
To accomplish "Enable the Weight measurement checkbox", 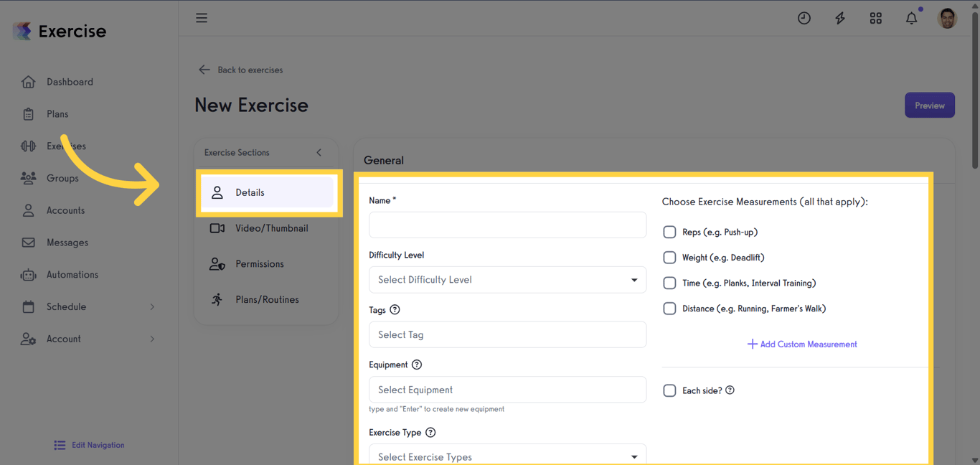I will click(669, 258).
